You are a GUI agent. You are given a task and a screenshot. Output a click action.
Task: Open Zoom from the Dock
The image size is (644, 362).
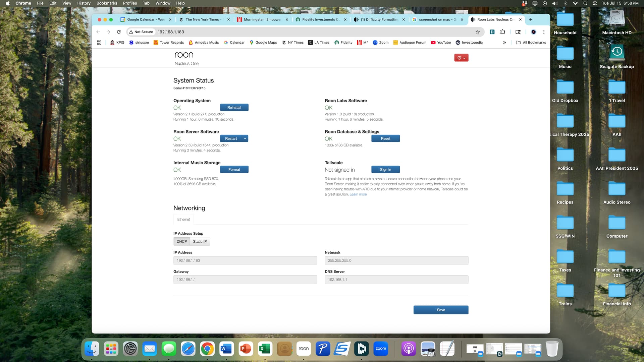[x=381, y=349]
